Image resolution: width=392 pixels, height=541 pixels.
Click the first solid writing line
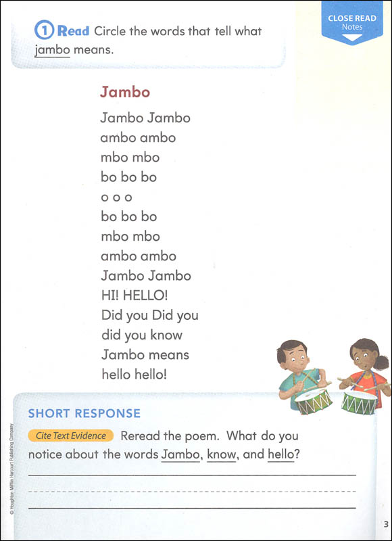pos(192,475)
